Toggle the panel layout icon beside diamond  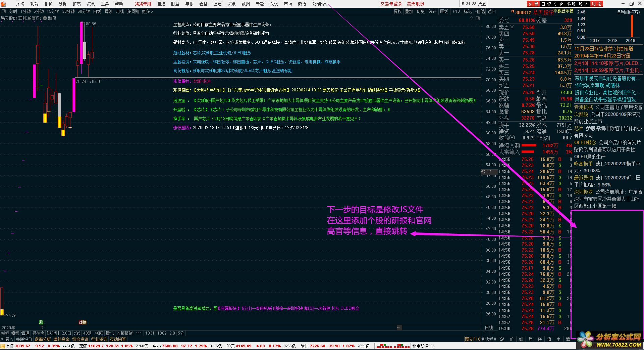(478, 18)
